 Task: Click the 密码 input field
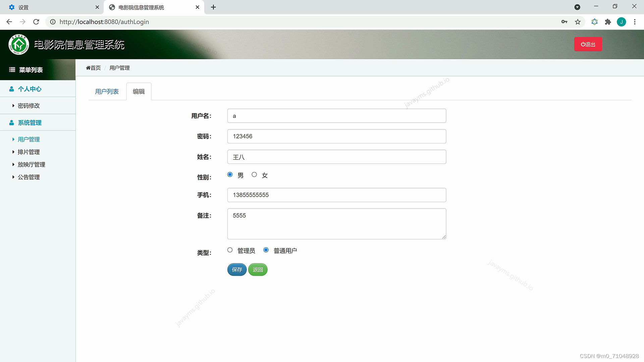[337, 136]
